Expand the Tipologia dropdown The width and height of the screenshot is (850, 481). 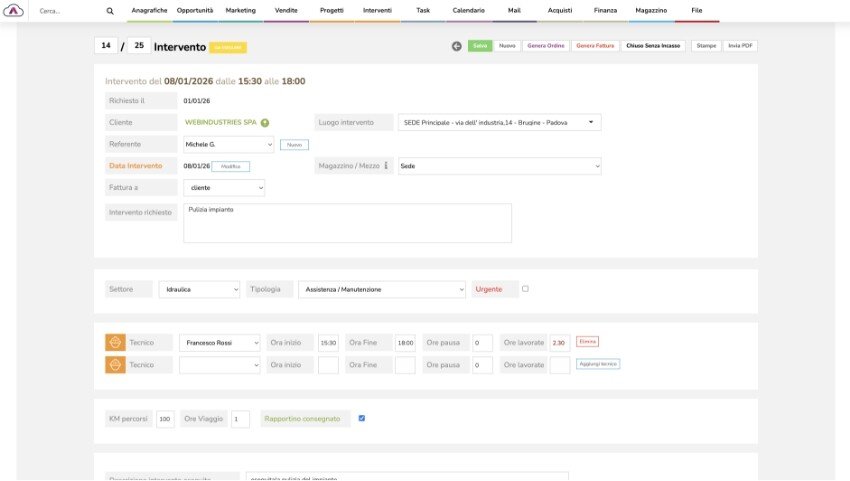point(382,289)
